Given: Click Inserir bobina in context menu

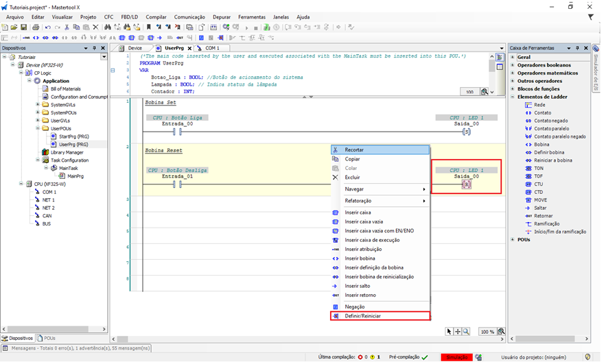Looking at the screenshot, I should 360,259.
